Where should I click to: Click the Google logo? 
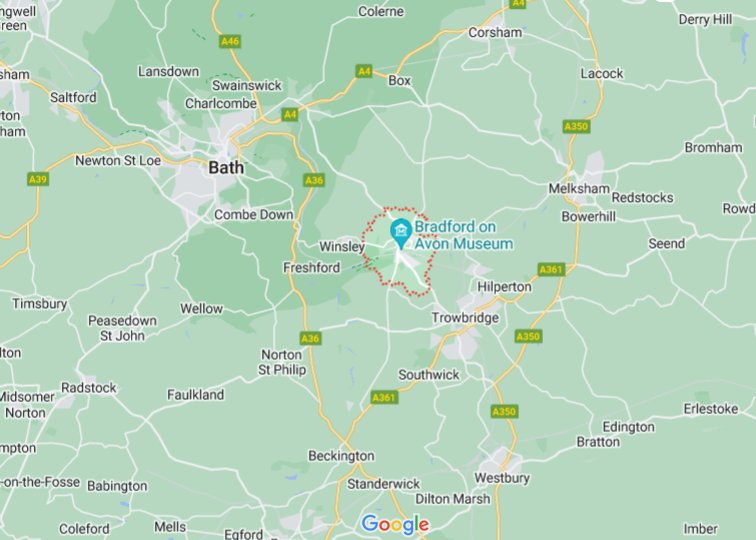point(395,525)
